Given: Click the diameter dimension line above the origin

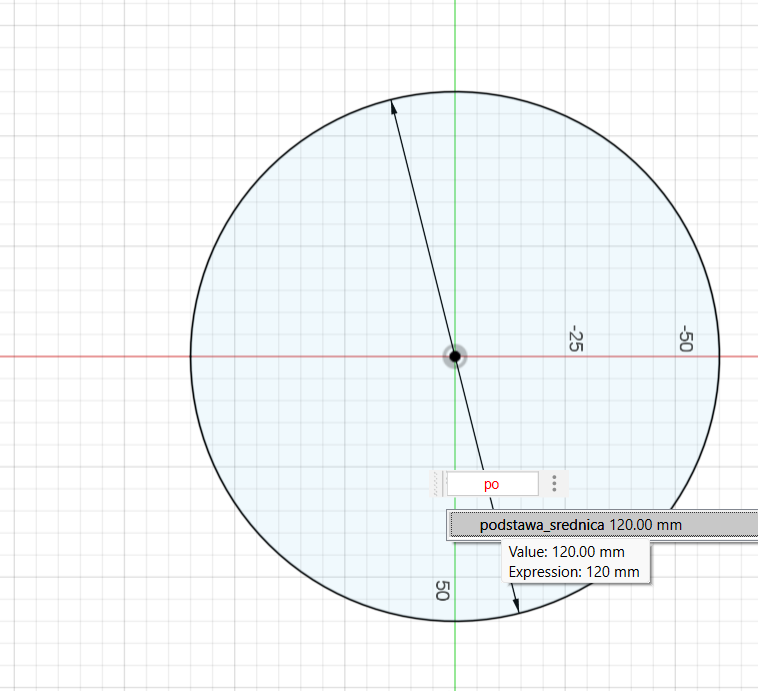Looking at the screenshot, I should pyautogui.click(x=424, y=230).
